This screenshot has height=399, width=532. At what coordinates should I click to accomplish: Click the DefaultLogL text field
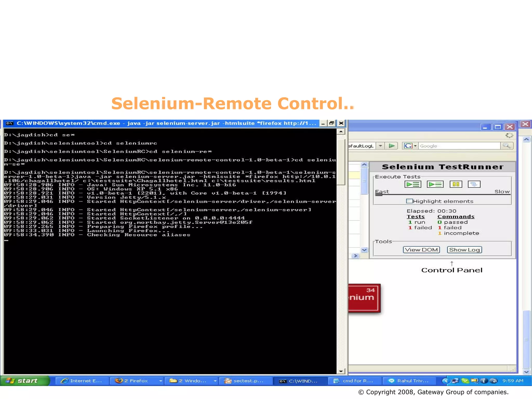[362, 146]
